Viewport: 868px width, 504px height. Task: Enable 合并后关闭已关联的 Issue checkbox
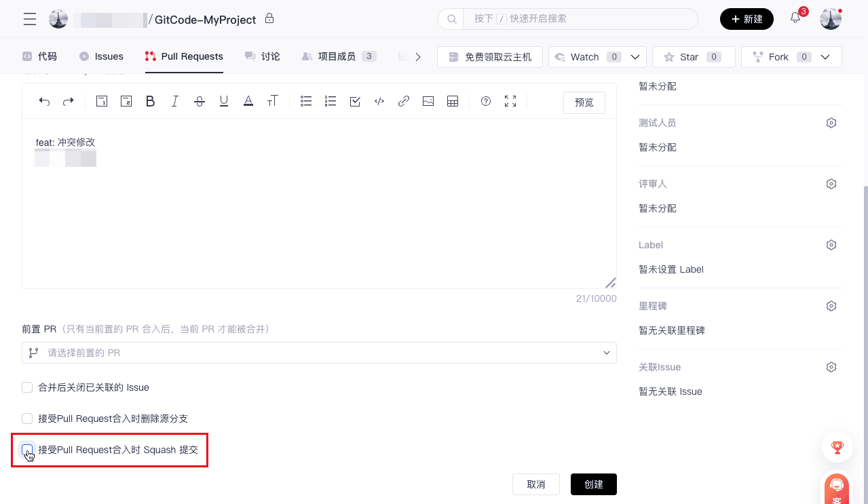28,387
